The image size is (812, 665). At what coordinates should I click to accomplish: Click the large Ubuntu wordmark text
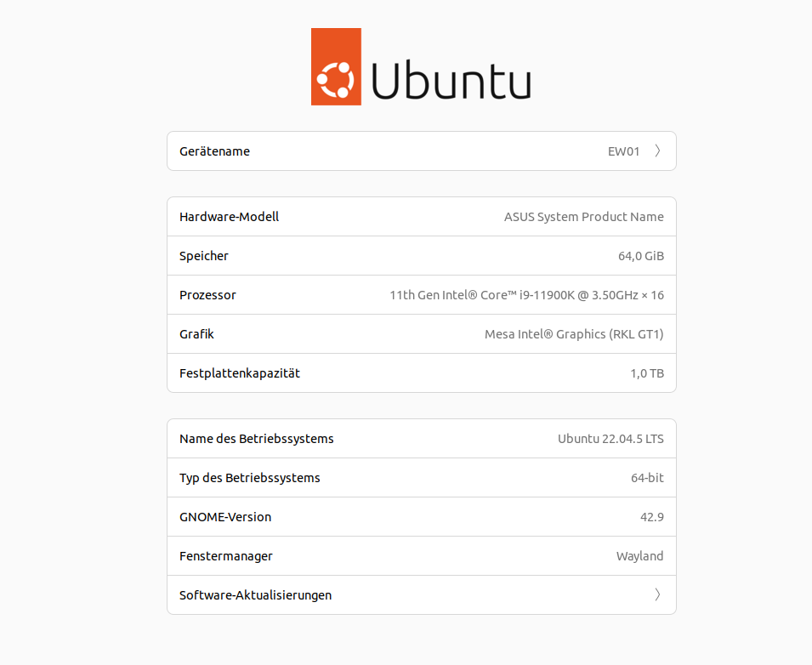tap(451, 80)
